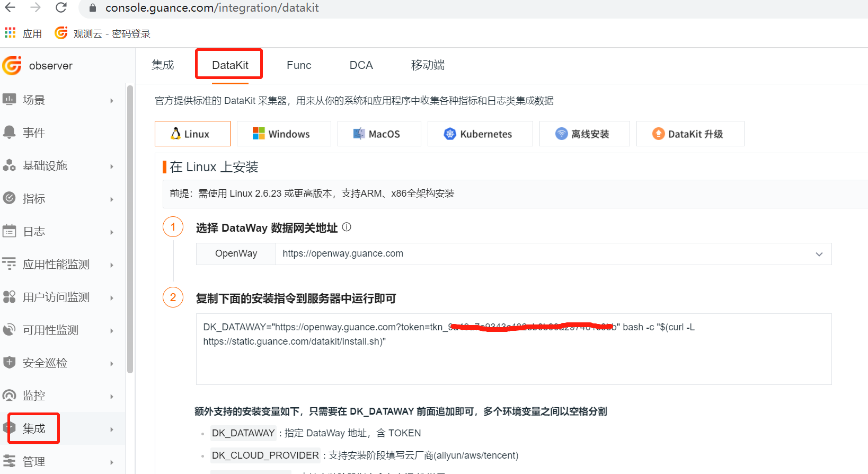This screenshot has width=868, height=474.
Task: Expand the 管理 menu arrow
Action: (112, 462)
